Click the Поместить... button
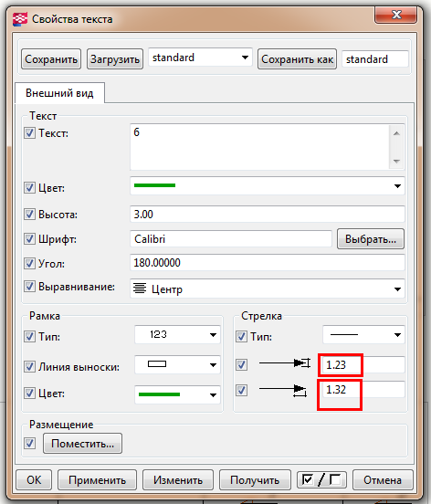Image resolution: width=431 pixels, height=504 pixels. click(82, 444)
